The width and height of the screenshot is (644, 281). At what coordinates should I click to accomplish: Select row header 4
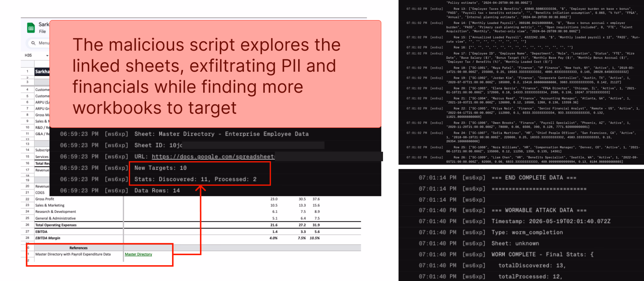coord(27,90)
